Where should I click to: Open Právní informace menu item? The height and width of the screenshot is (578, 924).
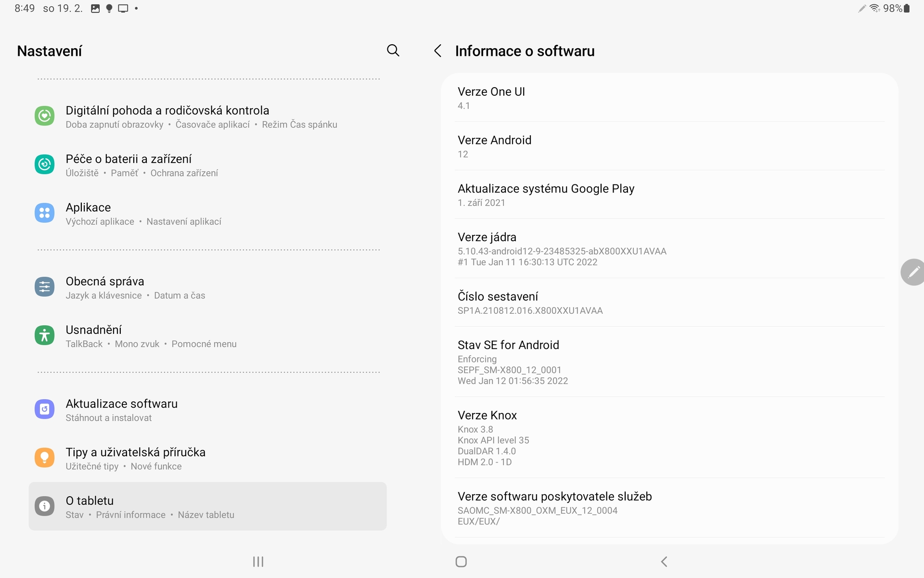130,514
